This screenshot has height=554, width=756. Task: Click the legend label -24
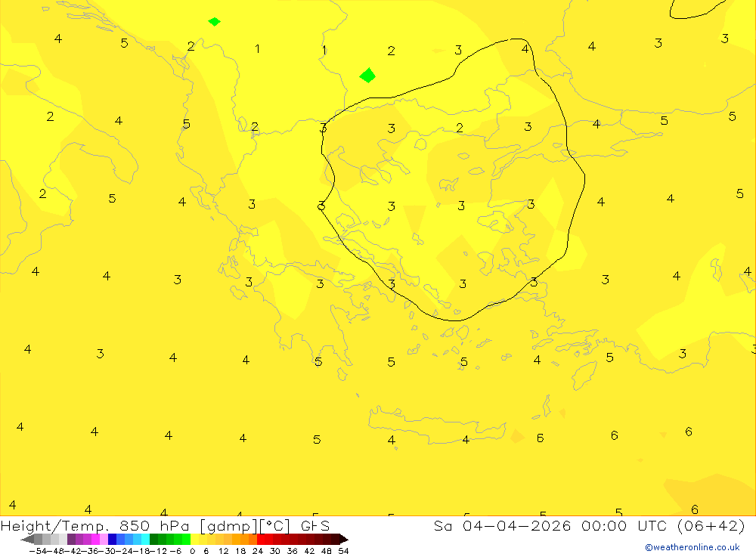125,551
